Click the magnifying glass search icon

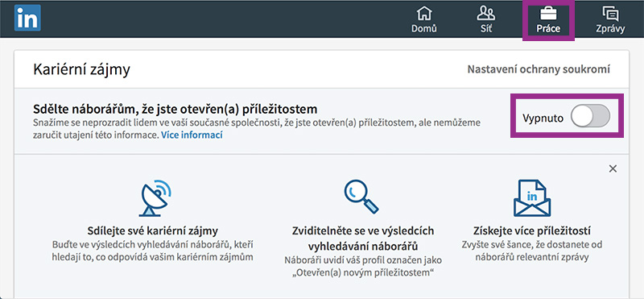(x=361, y=197)
